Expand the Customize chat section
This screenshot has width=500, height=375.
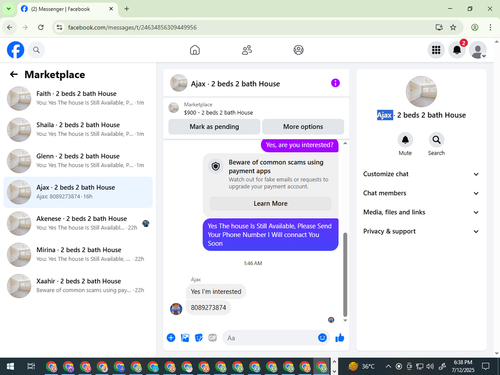tap(421, 174)
